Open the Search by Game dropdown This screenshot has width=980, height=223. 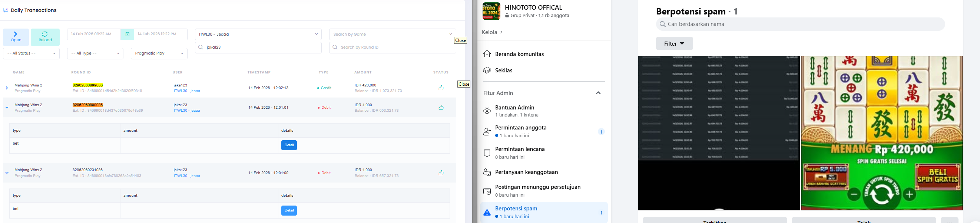click(x=393, y=34)
